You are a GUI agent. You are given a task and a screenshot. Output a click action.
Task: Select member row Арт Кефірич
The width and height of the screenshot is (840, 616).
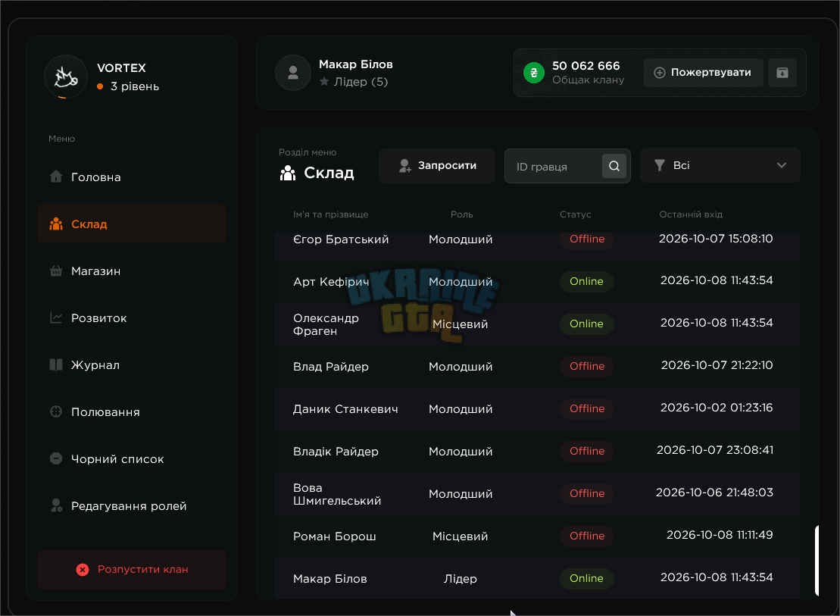click(x=537, y=281)
